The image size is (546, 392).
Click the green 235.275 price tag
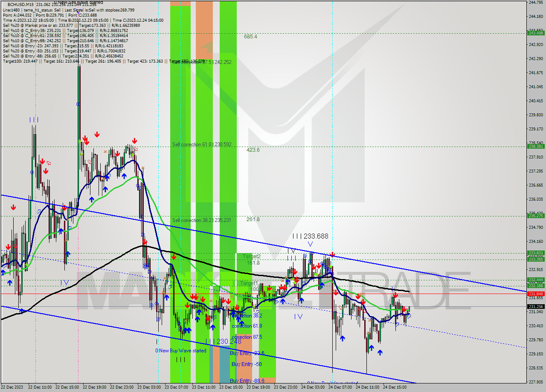(x=536, y=216)
